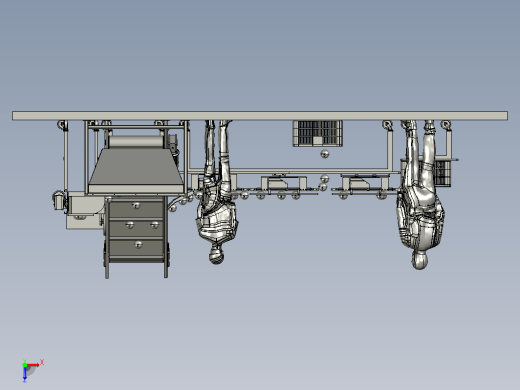Screen dimensions: 520x390
Task: Select the right burner block on the middle rail
Action: tap(365, 183)
